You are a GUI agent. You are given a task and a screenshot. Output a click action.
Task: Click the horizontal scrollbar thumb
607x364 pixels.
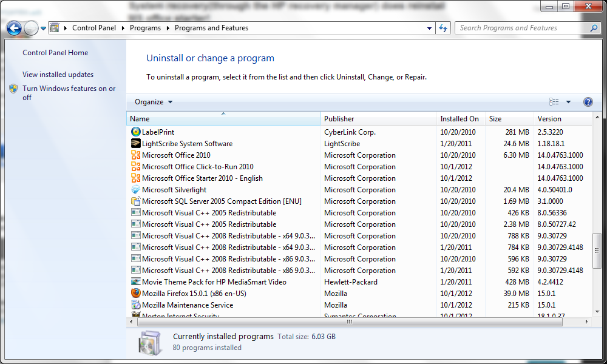pyautogui.click(x=349, y=322)
